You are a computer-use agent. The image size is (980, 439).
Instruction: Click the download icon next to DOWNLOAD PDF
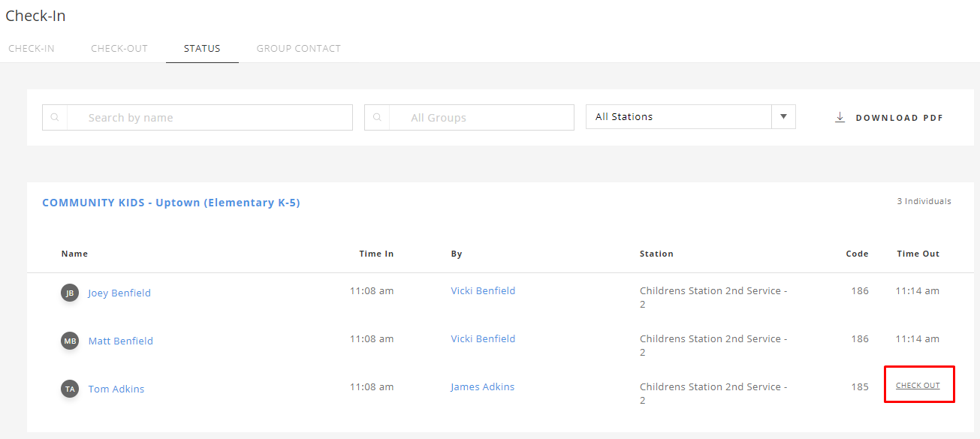pos(839,117)
